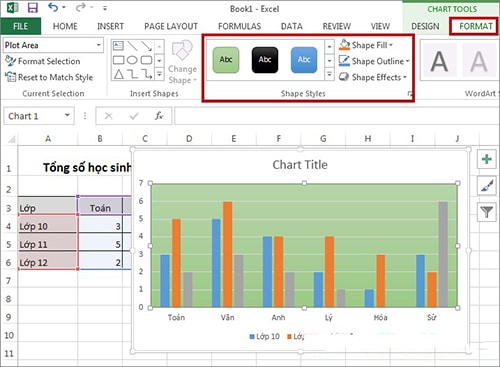
Task: Select row 3 header
Action: (x=9, y=208)
